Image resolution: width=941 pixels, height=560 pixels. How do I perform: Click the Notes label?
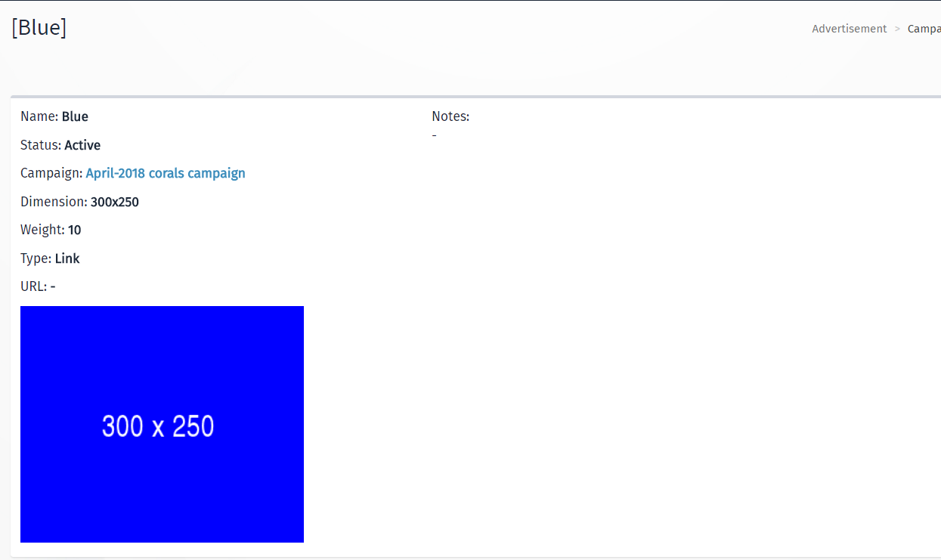click(450, 116)
